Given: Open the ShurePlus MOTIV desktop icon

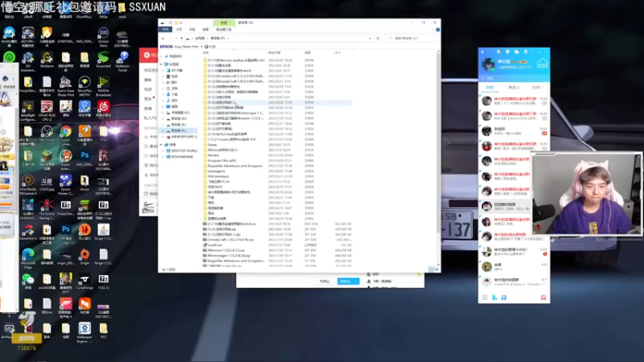Looking at the screenshot, I should pyautogui.click(x=85, y=86).
